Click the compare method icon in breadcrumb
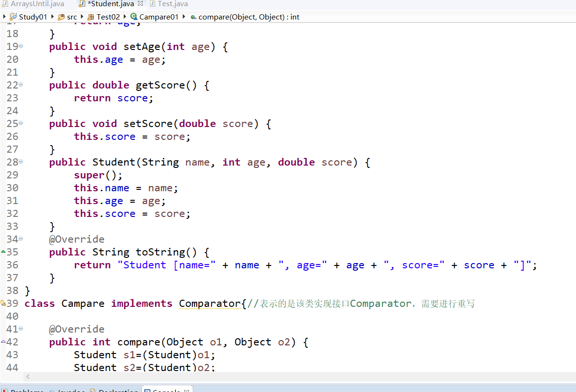The image size is (576, 392). pyautogui.click(x=193, y=17)
